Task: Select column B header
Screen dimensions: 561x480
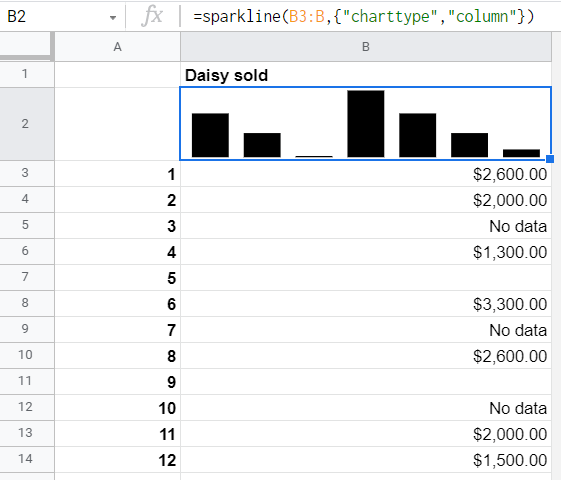Action: [x=366, y=46]
